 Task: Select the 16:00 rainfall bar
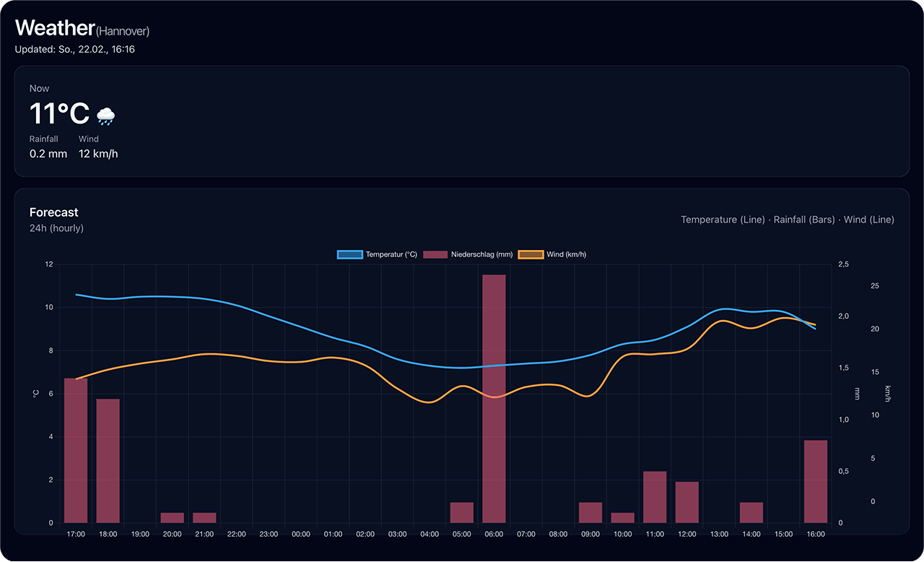tap(815, 481)
